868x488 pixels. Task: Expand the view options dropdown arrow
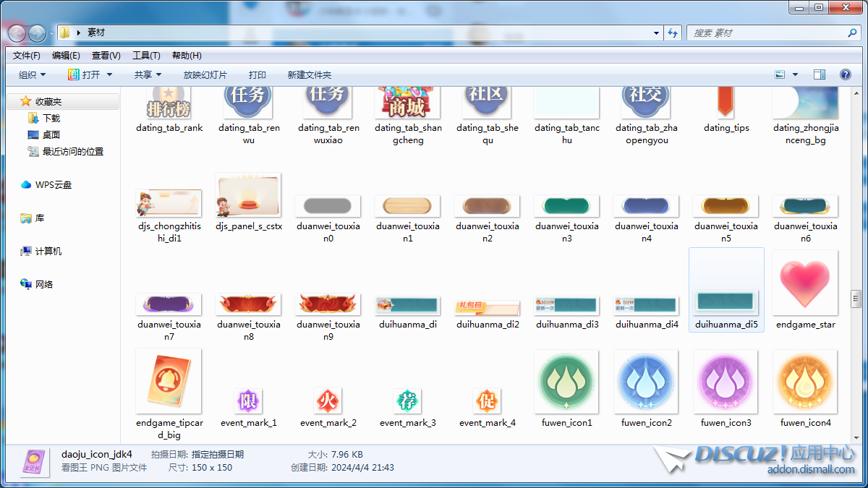[x=795, y=74]
